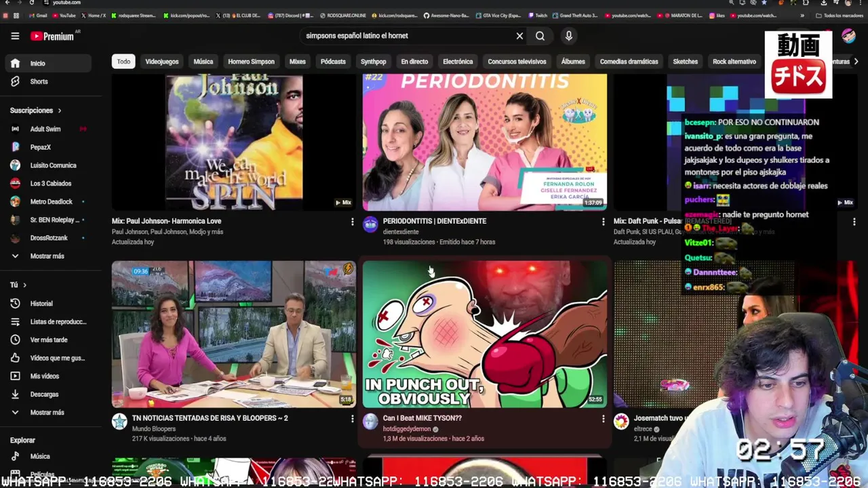This screenshot has width=868, height=488.
Task: Open PERIODONTITIS | DIENTExDIENTE title
Action: 435,221
